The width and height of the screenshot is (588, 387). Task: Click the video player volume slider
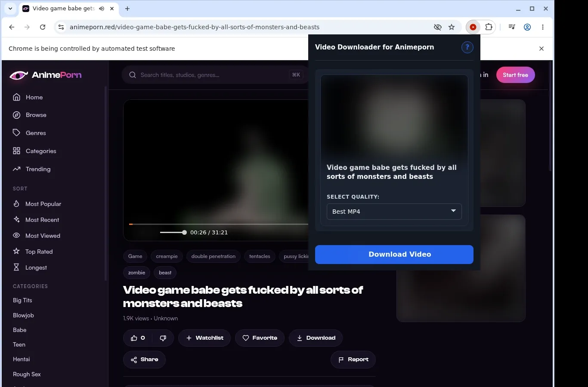tap(173, 232)
